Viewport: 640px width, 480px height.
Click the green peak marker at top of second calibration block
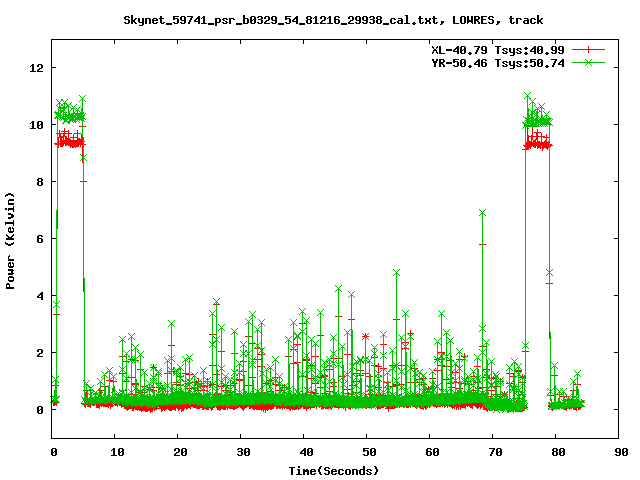(527, 96)
